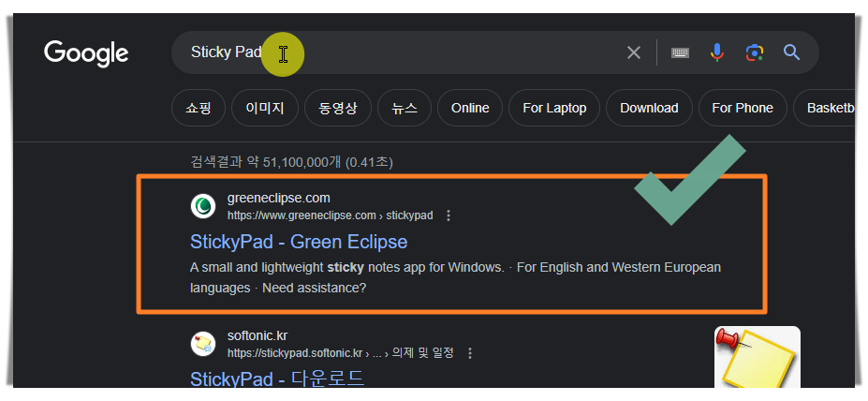Open the on-screen keyboard input tool
The height and width of the screenshot is (401, 868).
(x=680, y=52)
